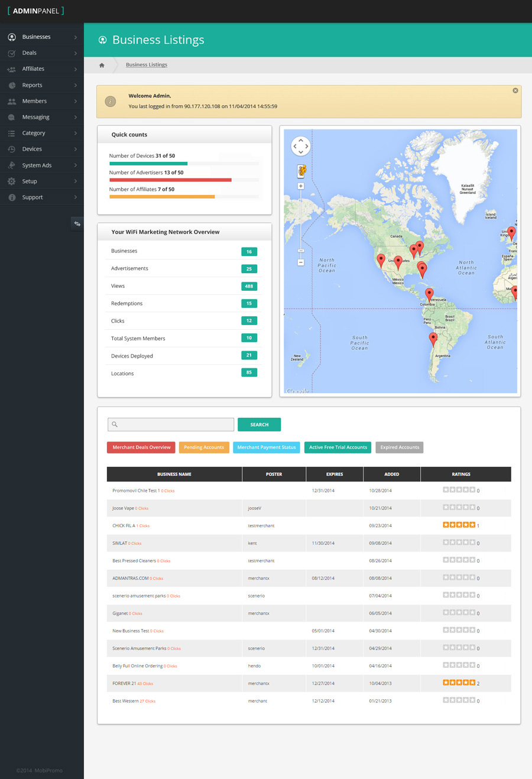Show Pending Accounts
The height and width of the screenshot is (779, 532).
click(204, 447)
